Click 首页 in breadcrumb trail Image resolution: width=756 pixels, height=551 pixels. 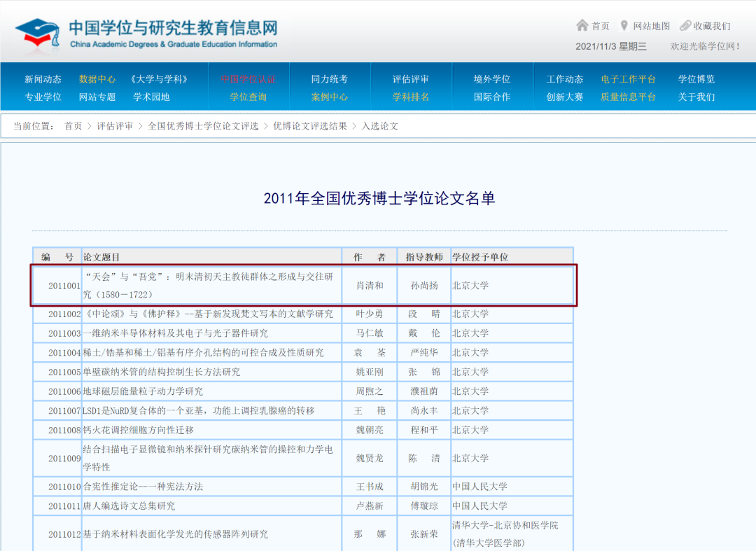(x=73, y=126)
